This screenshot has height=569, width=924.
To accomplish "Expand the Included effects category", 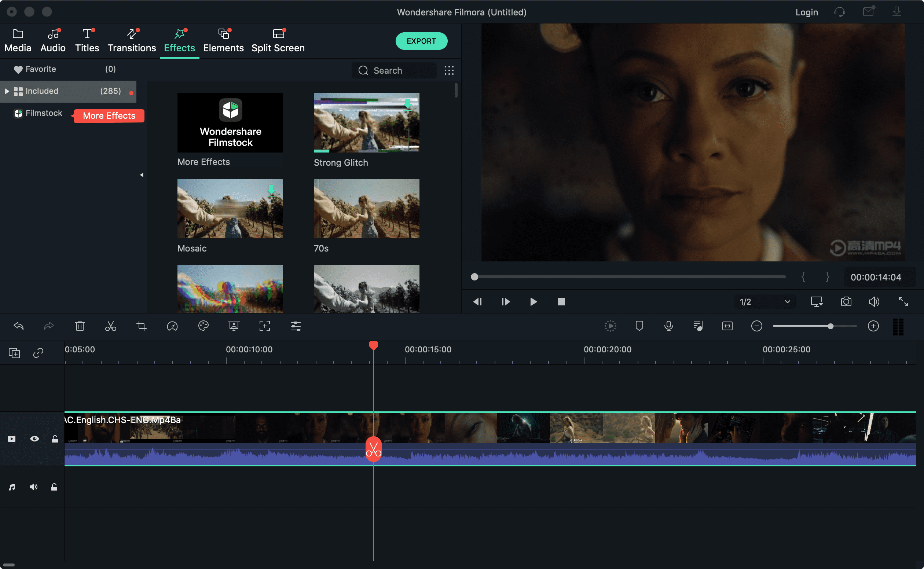I will [7, 91].
